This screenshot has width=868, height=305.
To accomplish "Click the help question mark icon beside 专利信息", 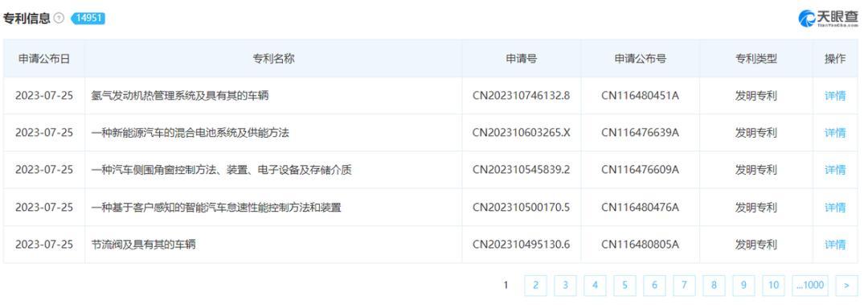I will [x=59, y=19].
